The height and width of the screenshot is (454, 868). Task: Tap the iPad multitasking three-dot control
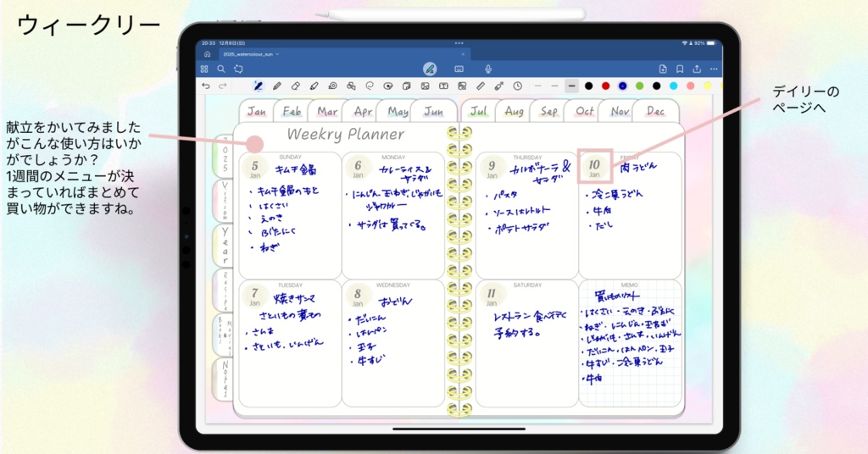point(459,43)
